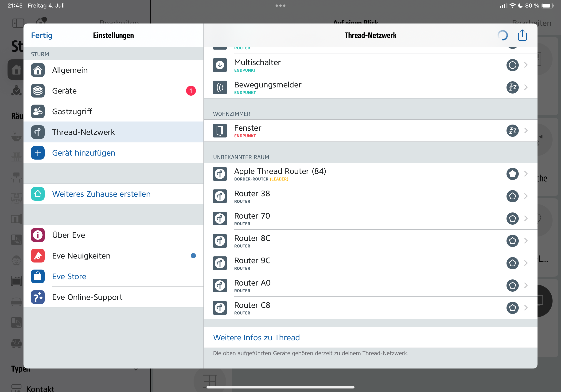Screen dimensions: 561x392
Task: Click the Fenster door contact icon
Action: [x=220, y=130]
